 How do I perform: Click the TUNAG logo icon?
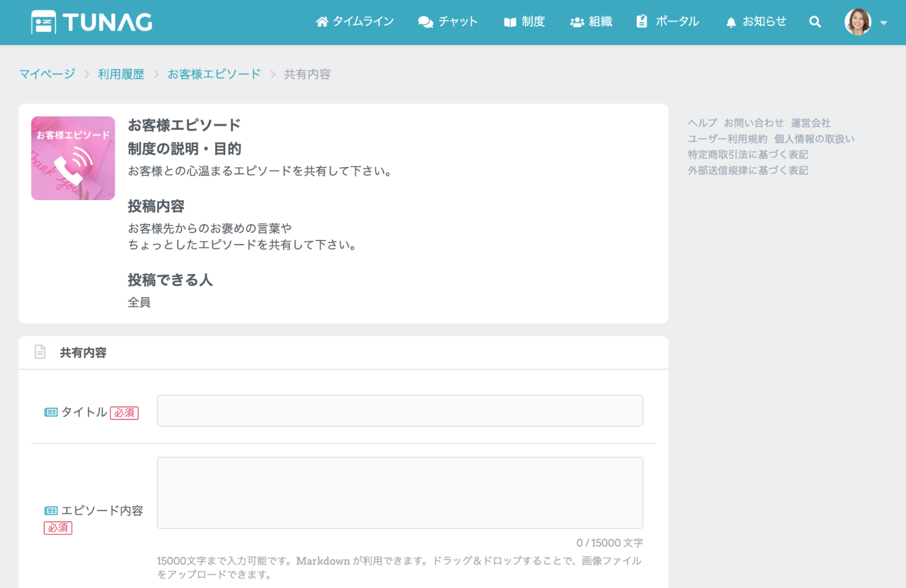[x=43, y=22]
